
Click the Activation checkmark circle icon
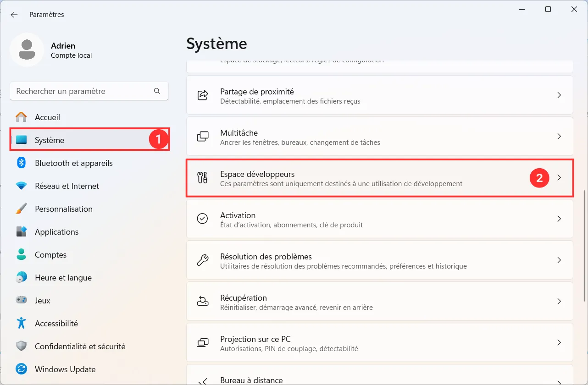click(x=202, y=219)
